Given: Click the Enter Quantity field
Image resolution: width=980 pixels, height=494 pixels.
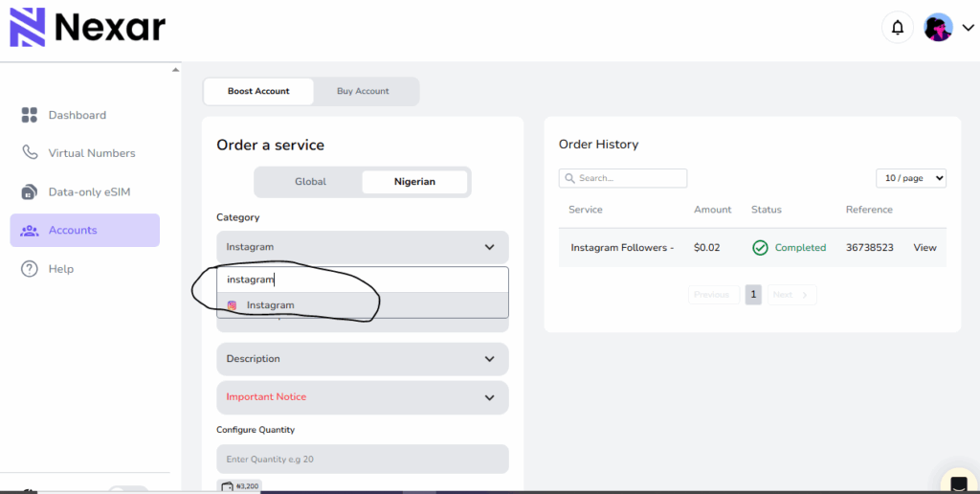Looking at the screenshot, I should point(363,459).
